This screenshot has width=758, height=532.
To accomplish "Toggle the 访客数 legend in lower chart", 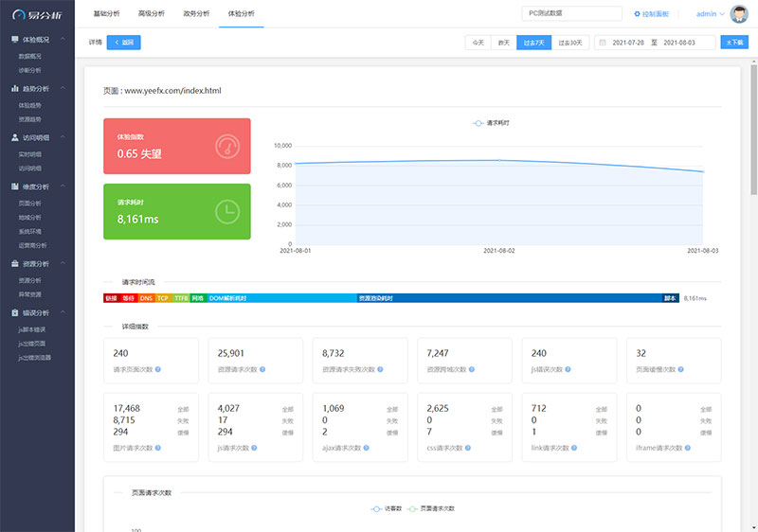I will point(387,508).
